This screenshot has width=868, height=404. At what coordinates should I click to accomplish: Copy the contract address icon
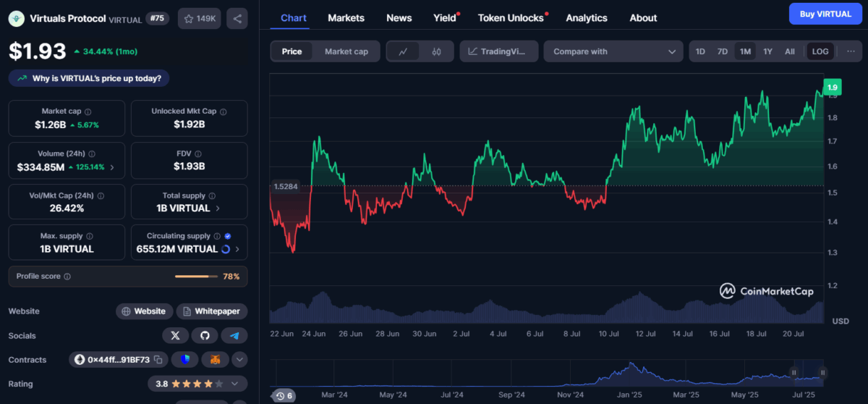tap(157, 359)
